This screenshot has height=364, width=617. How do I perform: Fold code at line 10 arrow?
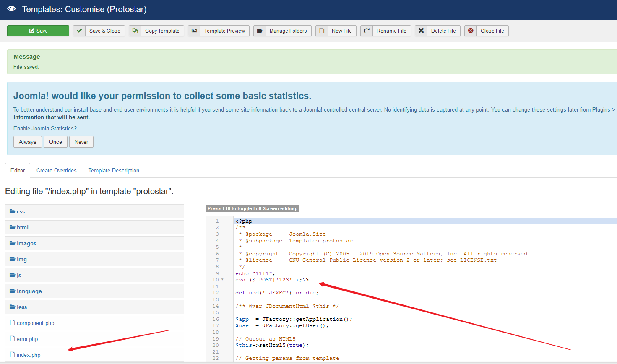click(x=222, y=280)
